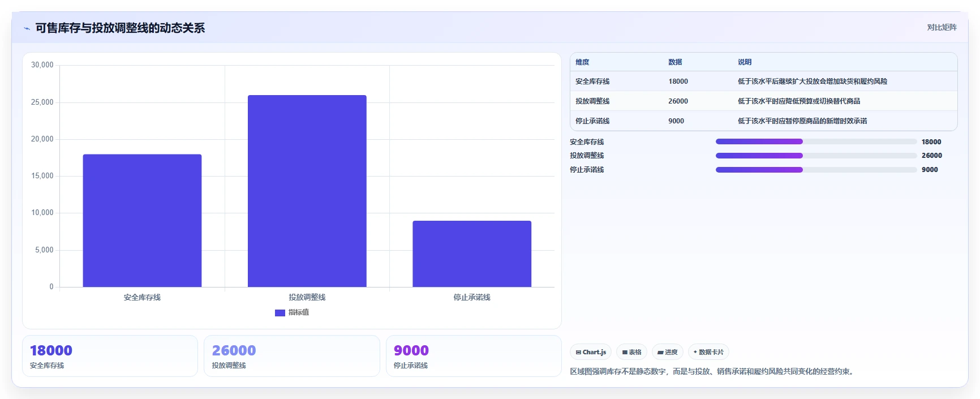Click the 26000 value beside progress bar

coord(932,156)
